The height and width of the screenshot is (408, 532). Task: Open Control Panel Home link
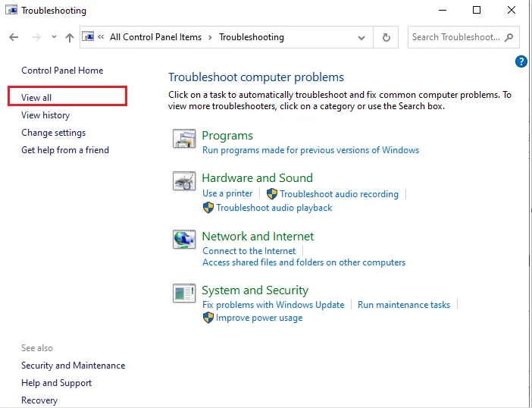click(x=62, y=71)
